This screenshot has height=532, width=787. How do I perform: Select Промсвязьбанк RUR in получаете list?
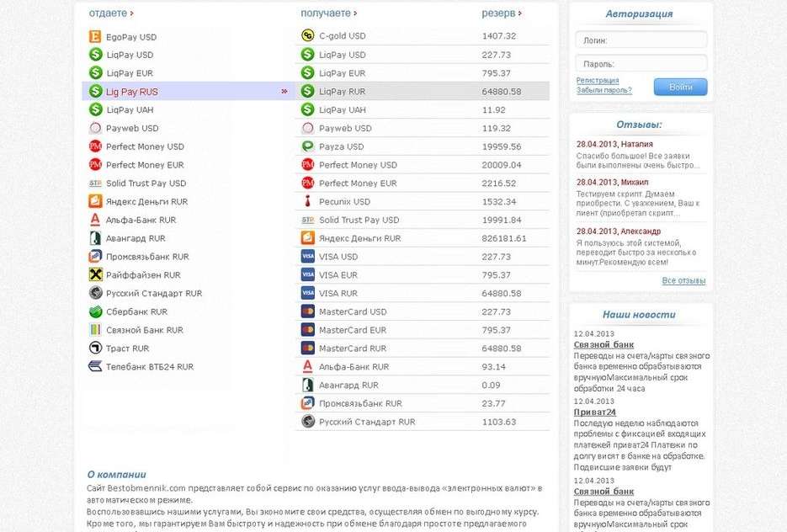pyautogui.click(x=423, y=403)
